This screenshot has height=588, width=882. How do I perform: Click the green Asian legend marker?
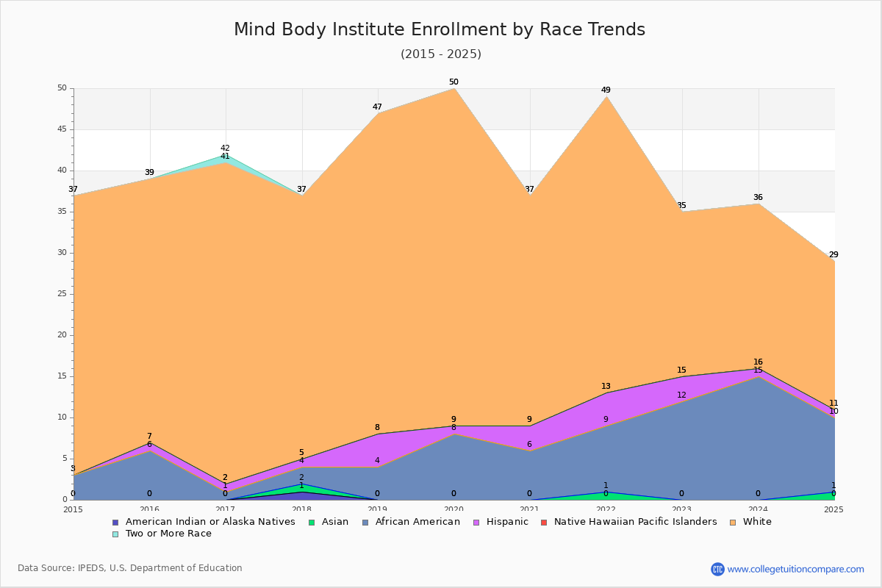(312, 522)
